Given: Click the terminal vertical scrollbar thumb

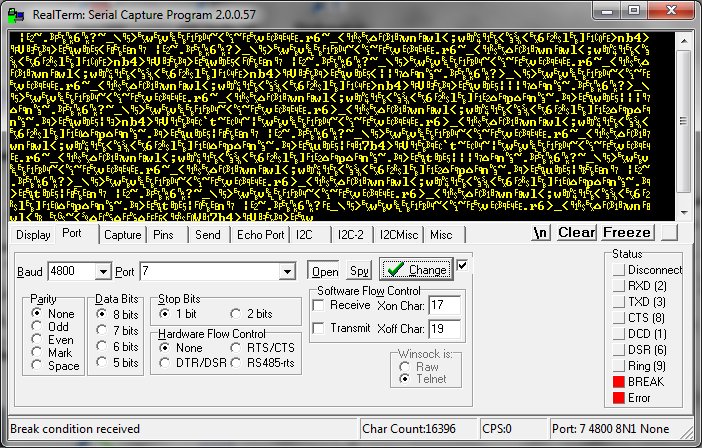Looking at the screenshot, I should [683, 121].
